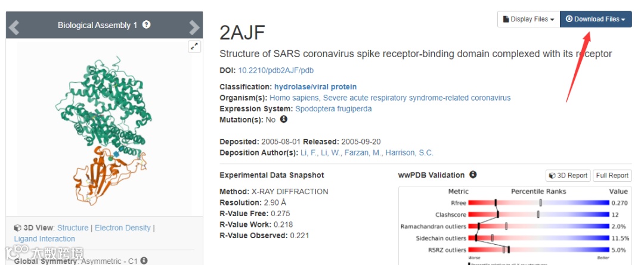Go to previous biological assembly arrow
This screenshot has height=265, width=644.
pos(14,26)
